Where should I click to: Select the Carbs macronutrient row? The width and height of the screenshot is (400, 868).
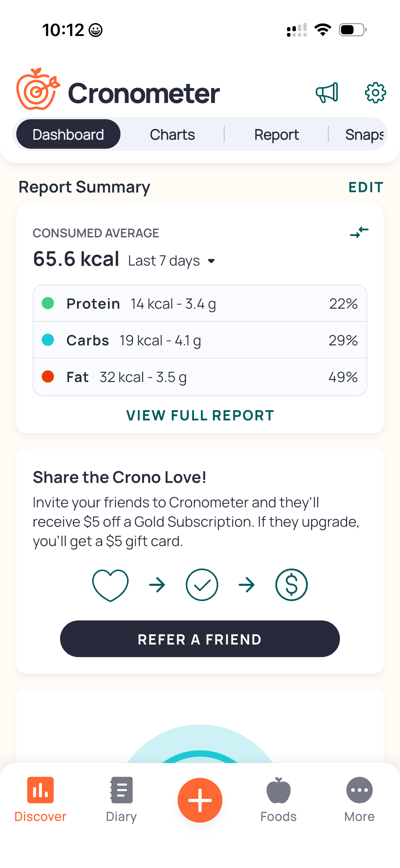tap(200, 340)
